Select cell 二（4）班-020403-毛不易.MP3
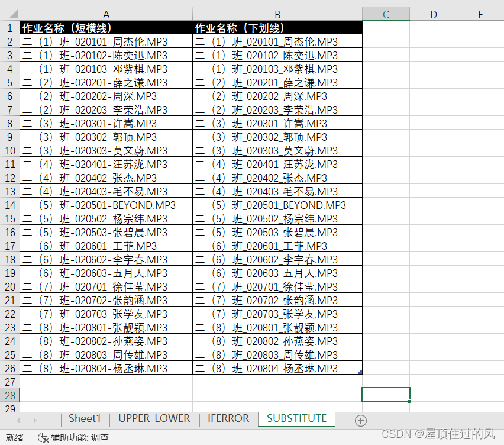Image resolution: width=504 pixels, height=445 pixels. [x=106, y=191]
